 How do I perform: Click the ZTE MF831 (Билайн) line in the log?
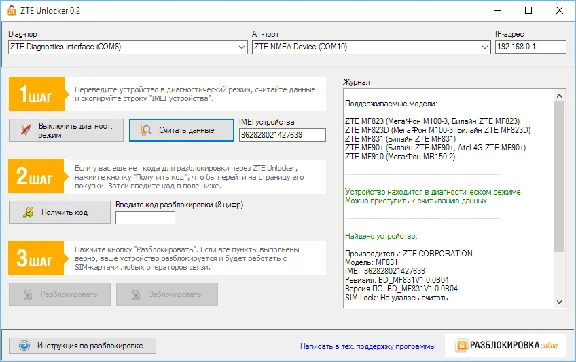click(x=400, y=139)
